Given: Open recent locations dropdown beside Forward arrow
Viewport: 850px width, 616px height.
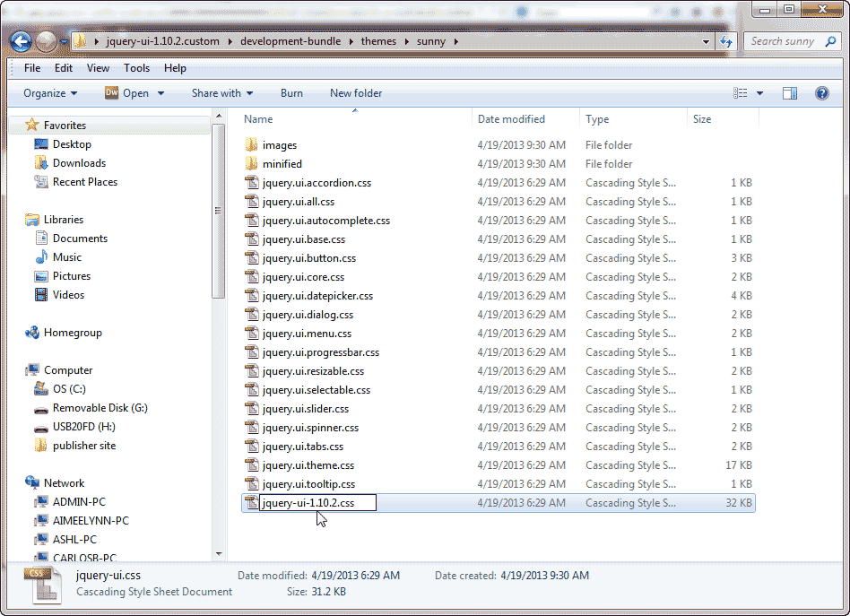Looking at the screenshot, I should click(x=64, y=41).
